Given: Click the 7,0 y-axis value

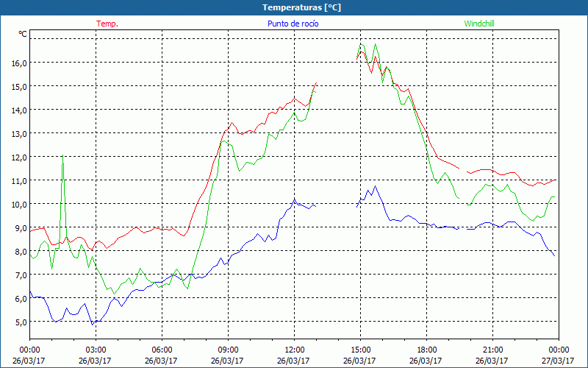Looking at the screenshot, I should (21, 275).
